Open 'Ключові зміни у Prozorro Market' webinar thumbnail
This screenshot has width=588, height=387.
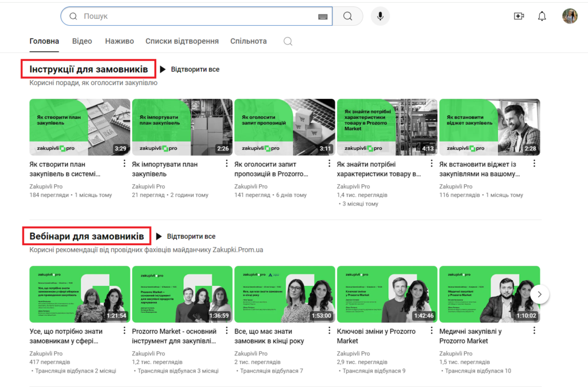coord(387,294)
